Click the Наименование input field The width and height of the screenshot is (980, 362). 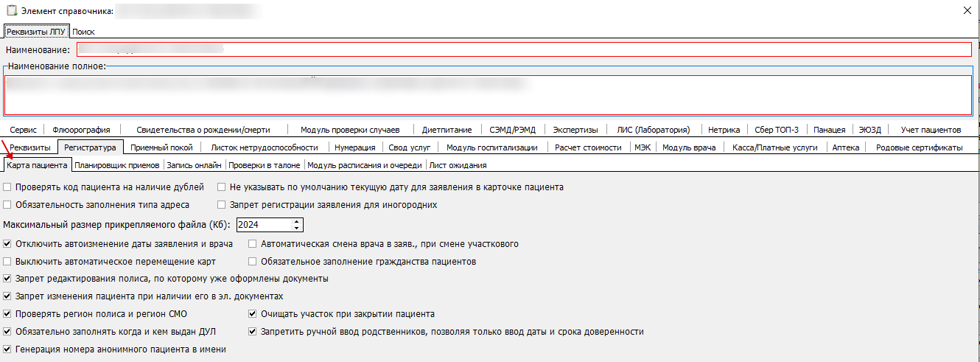[524, 49]
